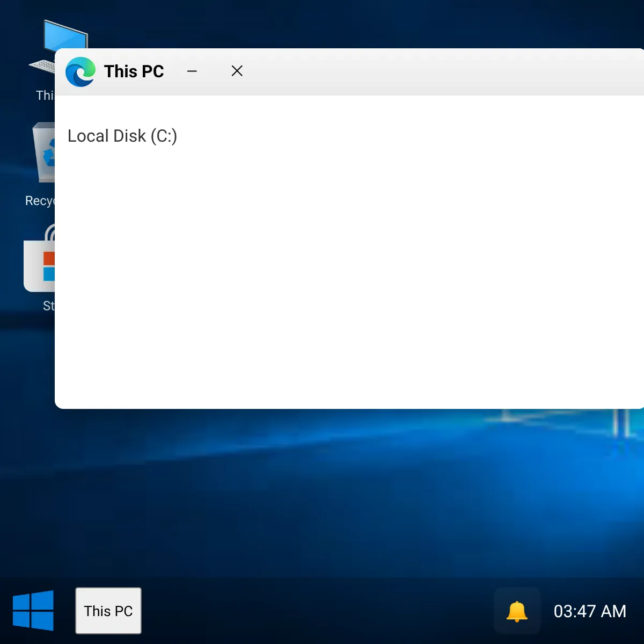Minimize the This PC window
Screen dimensions: 644x644
point(192,71)
